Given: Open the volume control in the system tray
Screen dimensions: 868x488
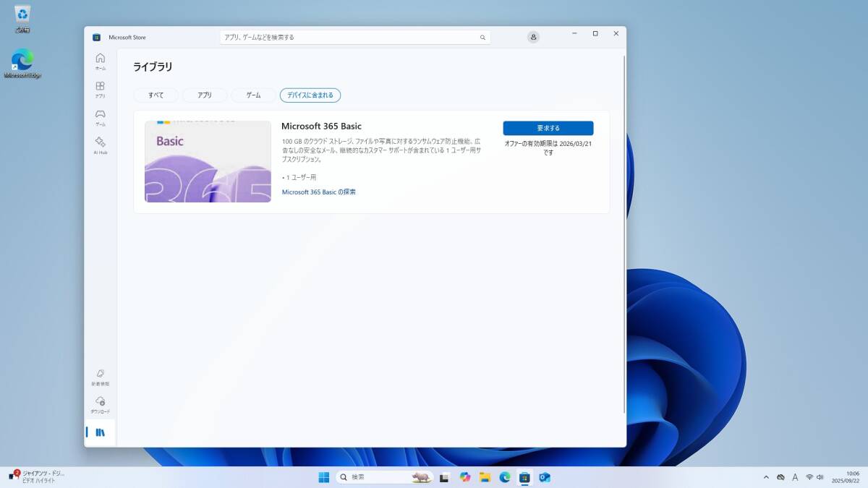Looking at the screenshot, I should [820, 477].
